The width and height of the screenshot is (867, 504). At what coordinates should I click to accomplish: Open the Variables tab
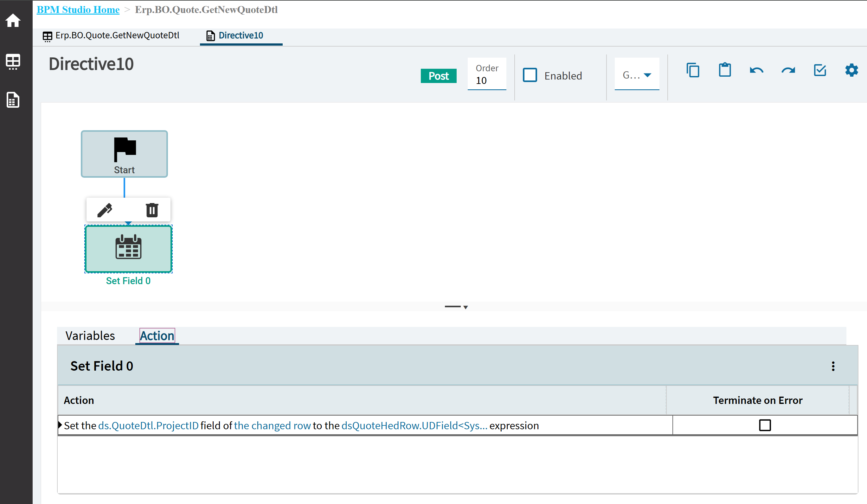click(x=90, y=336)
